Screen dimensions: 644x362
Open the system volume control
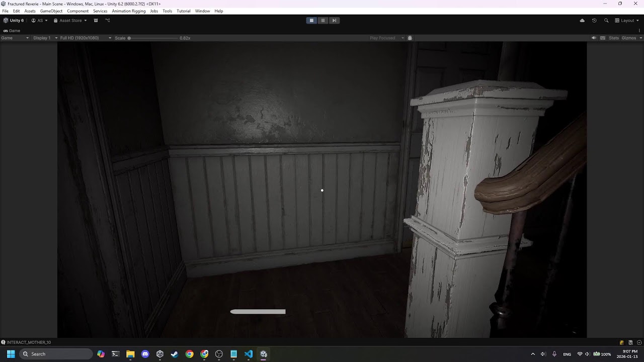pyautogui.click(x=543, y=354)
